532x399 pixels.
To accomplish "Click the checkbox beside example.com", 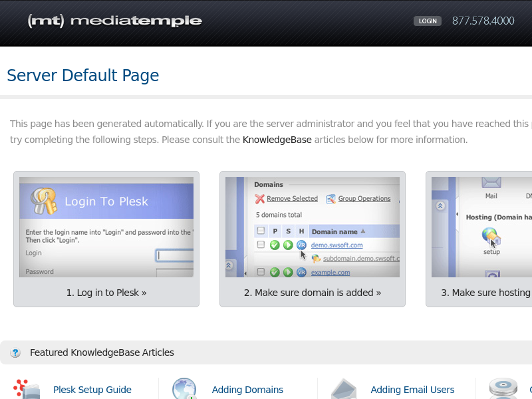I will 261,271.
